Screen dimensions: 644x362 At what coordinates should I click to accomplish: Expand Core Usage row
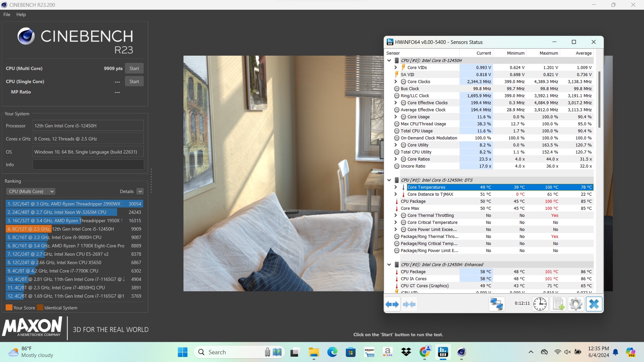pyautogui.click(x=395, y=117)
